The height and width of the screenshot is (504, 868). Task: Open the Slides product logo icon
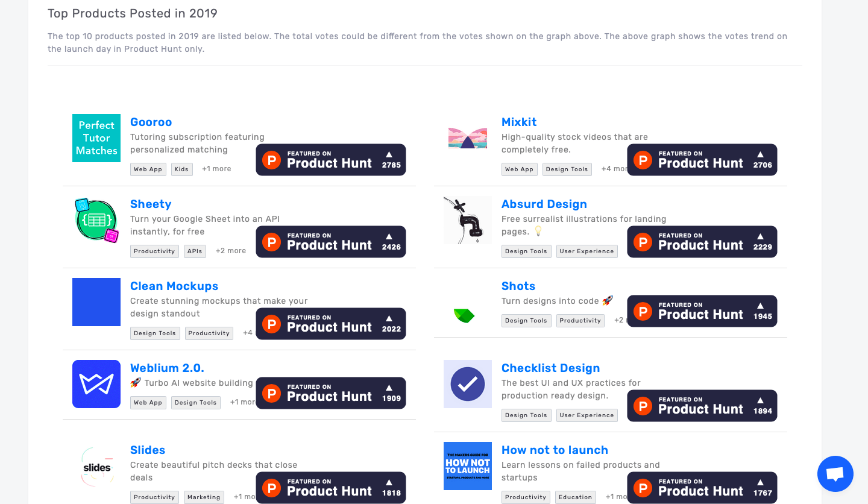pyautogui.click(x=96, y=467)
